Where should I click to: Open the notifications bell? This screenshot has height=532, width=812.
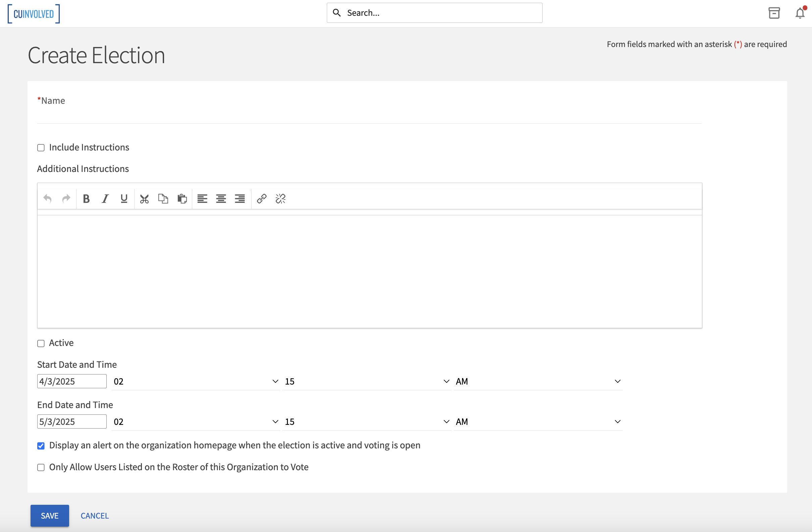pos(800,13)
